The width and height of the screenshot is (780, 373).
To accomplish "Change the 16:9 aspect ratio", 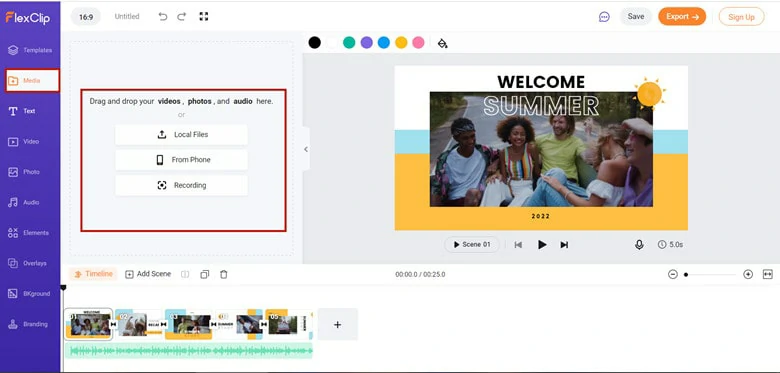I will click(86, 17).
